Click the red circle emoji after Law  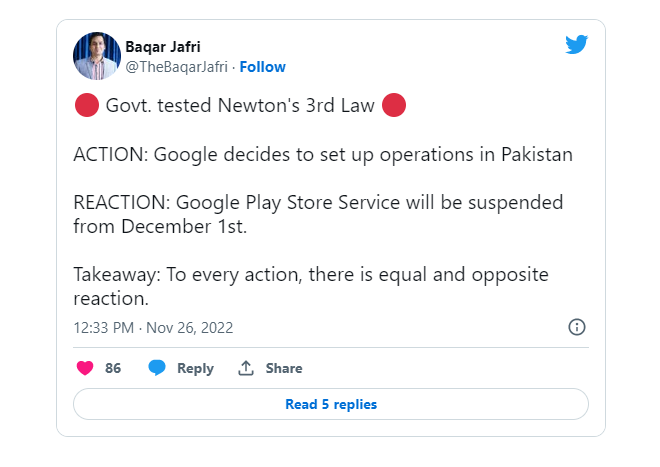[394, 105]
